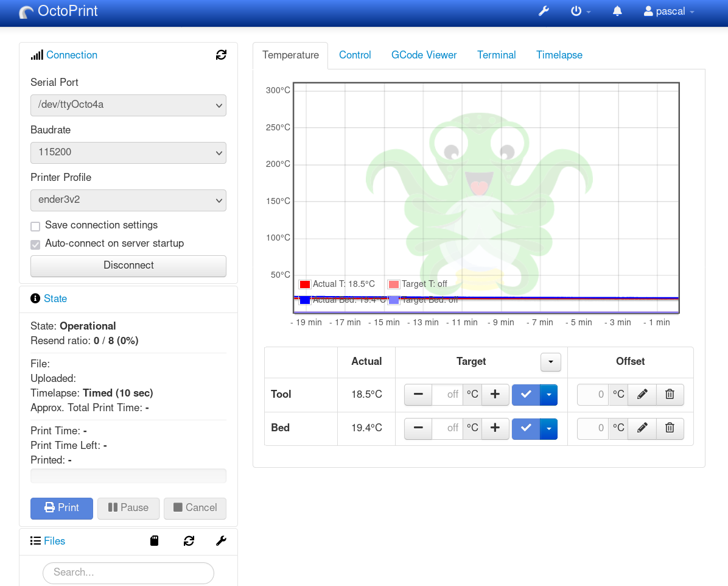Click Resend ratio value '0 / 8 (0%)'

pyautogui.click(x=116, y=341)
